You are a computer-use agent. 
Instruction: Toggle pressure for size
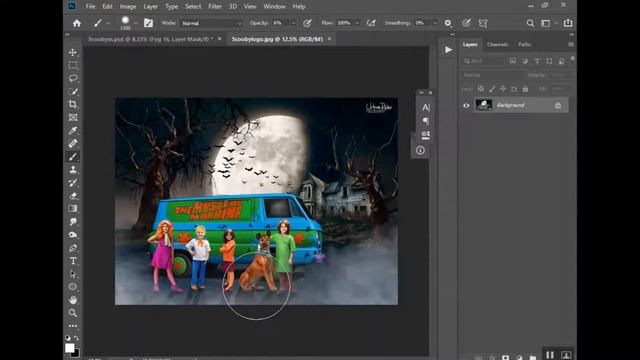(x=466, y=23)
